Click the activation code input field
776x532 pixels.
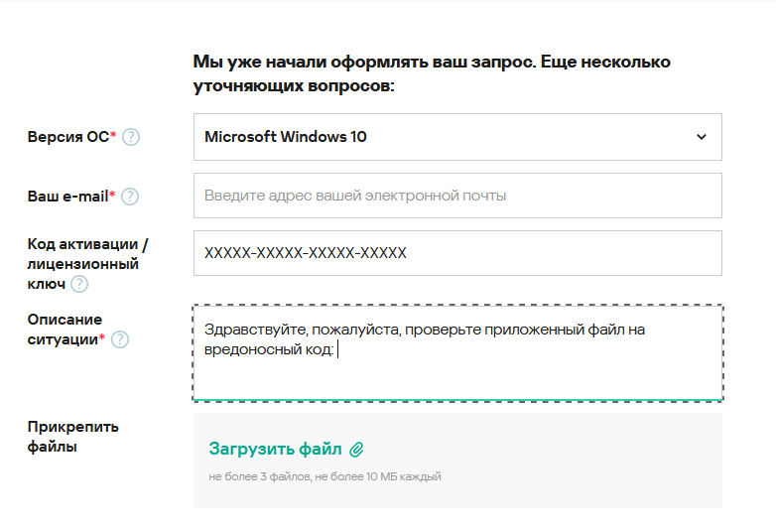(457, 253)
